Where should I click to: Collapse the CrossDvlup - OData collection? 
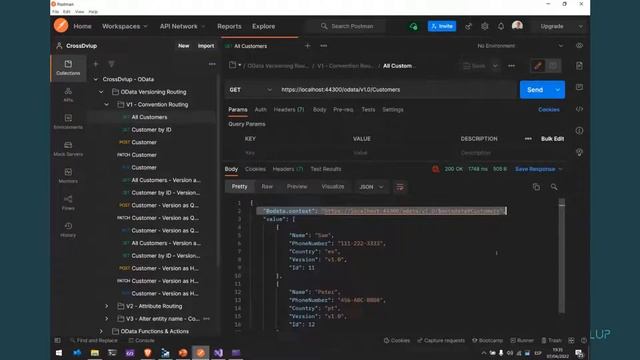coord(96,79)
